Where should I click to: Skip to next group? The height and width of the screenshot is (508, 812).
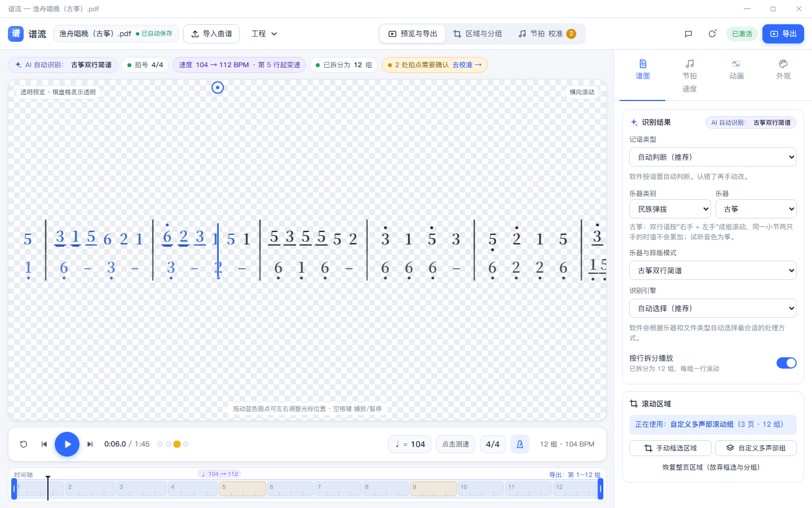click(x=90, y=444)
